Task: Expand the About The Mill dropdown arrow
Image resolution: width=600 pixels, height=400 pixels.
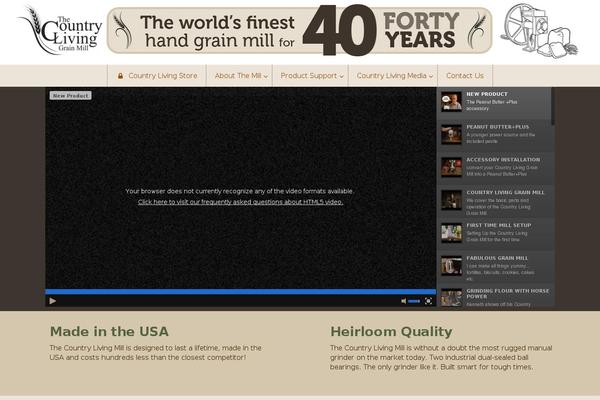Action: [266, 77]
